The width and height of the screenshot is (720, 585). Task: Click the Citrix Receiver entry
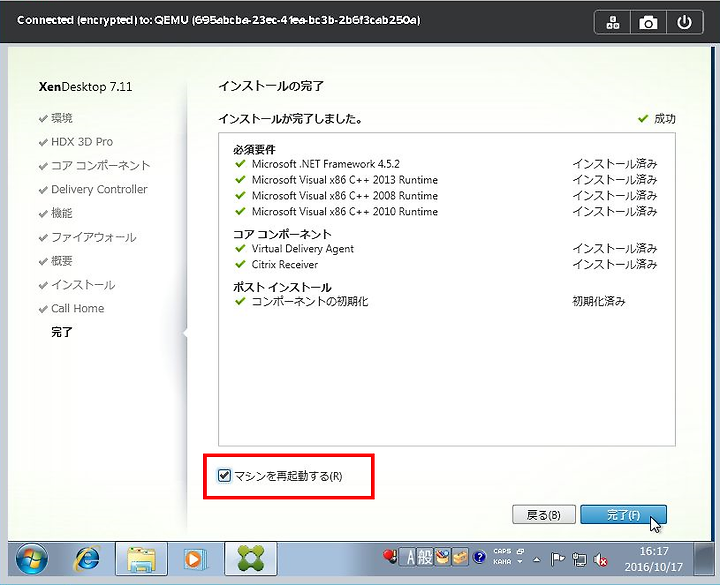[x=285, y=264]
